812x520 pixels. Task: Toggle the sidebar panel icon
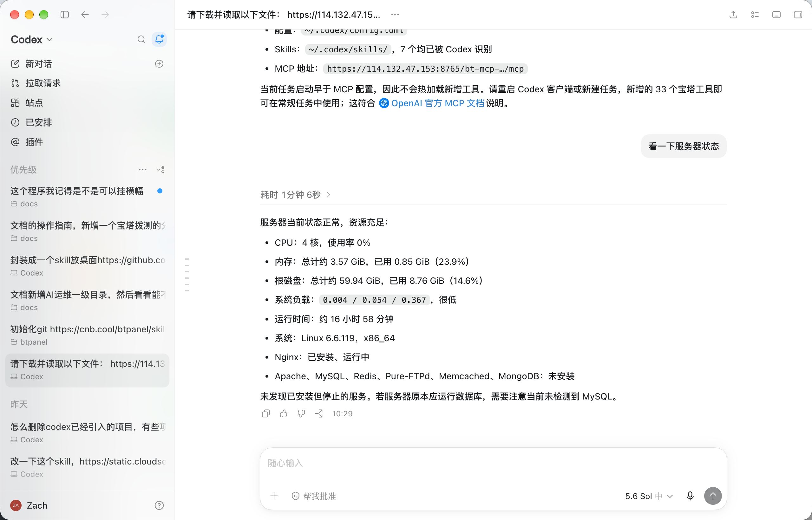tap(64, 15)
